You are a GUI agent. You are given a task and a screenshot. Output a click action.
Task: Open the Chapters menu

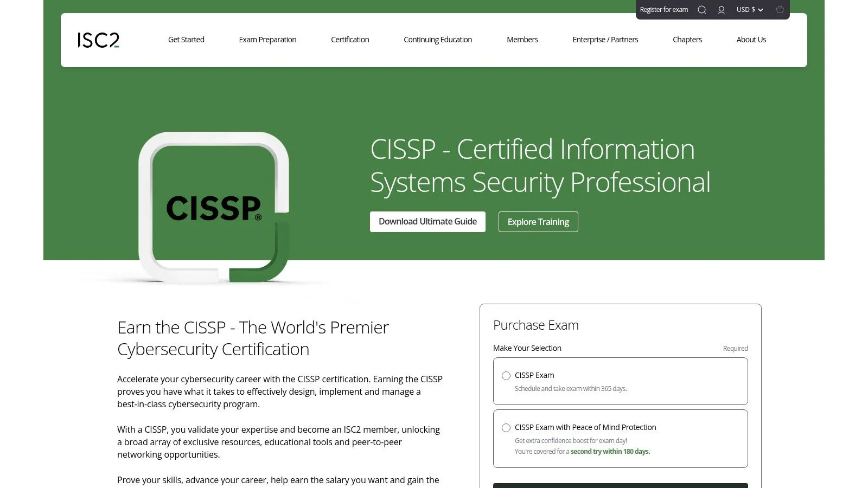[x=687, y=40]
